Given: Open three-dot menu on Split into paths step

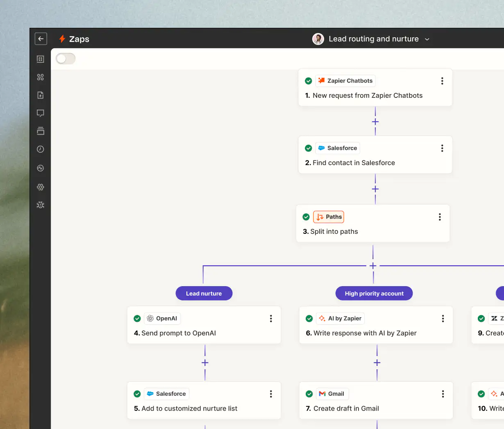Looking at the screenshot, I should (440, 217).
